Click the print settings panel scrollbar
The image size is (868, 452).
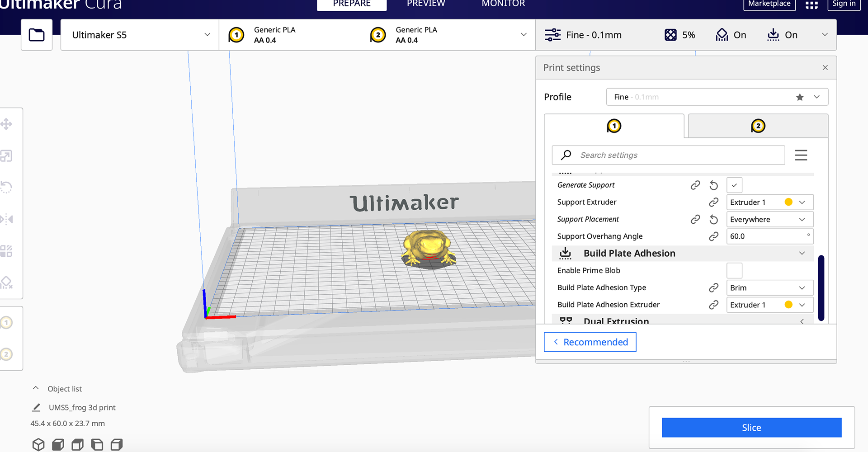click(x=821, y=288)
